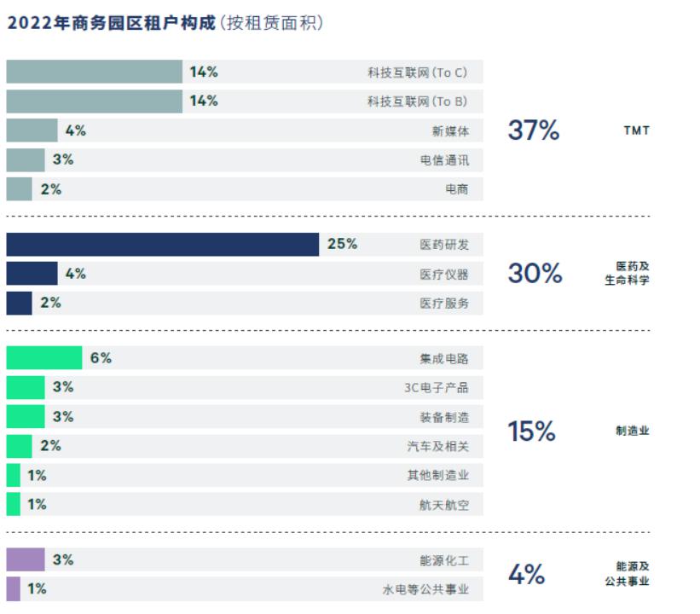The width and height of the screenshot is (700, 614).
Task: Click the 航天航空 row
Action: coord(245,504)
